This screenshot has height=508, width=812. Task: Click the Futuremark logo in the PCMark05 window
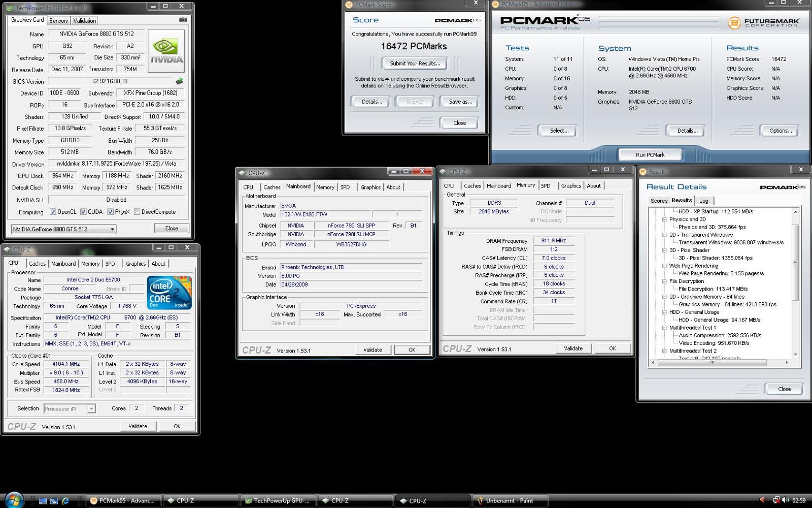pyautogui.click(x=764, y=22)
